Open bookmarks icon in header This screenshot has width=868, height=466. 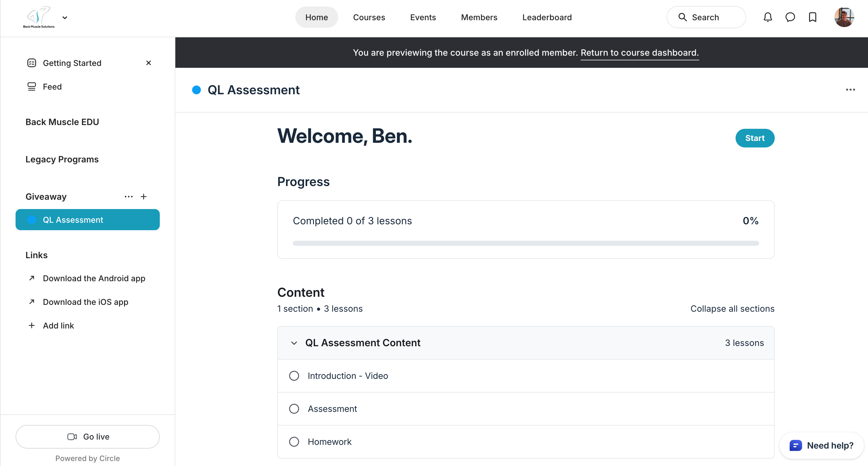coord(812,17)
